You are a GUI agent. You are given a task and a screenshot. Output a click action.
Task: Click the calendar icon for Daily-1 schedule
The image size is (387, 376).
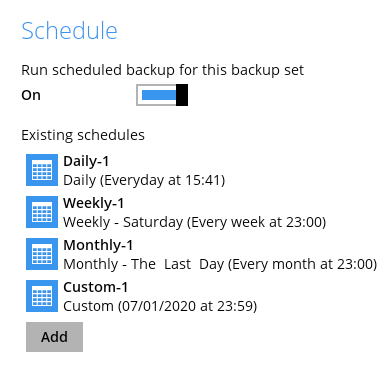click(x=42, y=170)
